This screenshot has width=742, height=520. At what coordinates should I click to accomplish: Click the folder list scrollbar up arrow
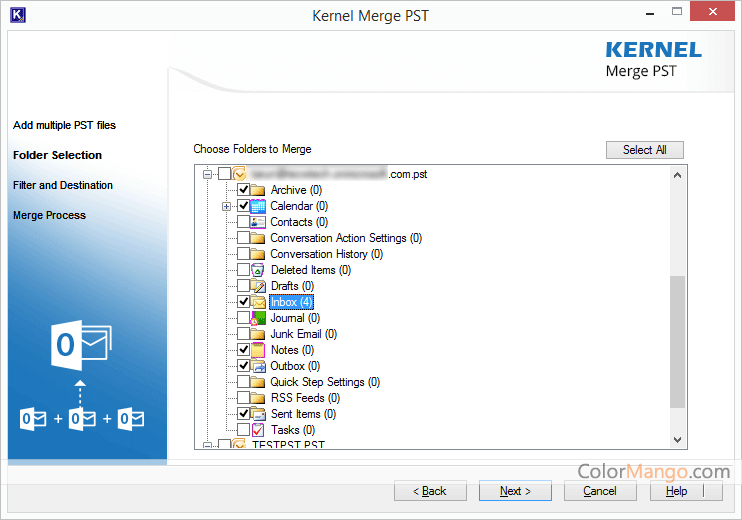pos(678,175)
